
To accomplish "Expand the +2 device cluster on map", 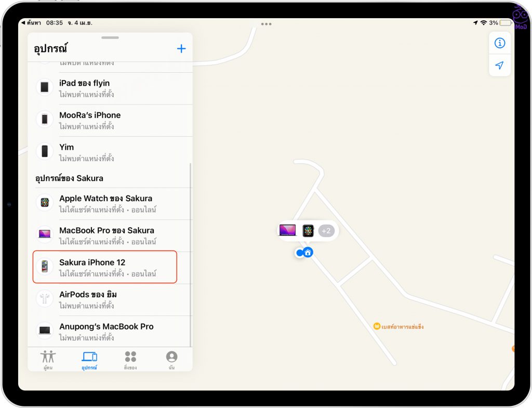I will pyautogui.click(x=326, y=231).
